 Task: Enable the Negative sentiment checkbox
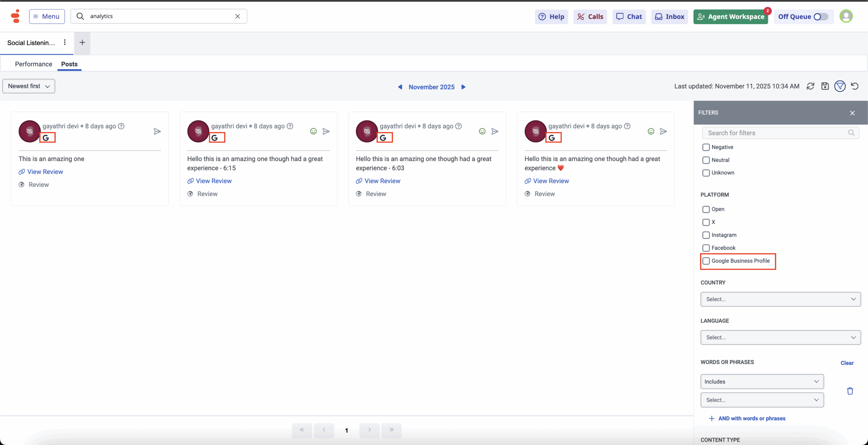click(706, 147)
